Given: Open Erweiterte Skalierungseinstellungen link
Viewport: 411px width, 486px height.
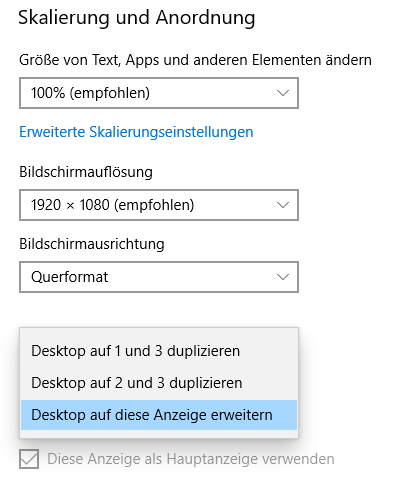Looking at the screenshot, I should [x=136, y=132].
